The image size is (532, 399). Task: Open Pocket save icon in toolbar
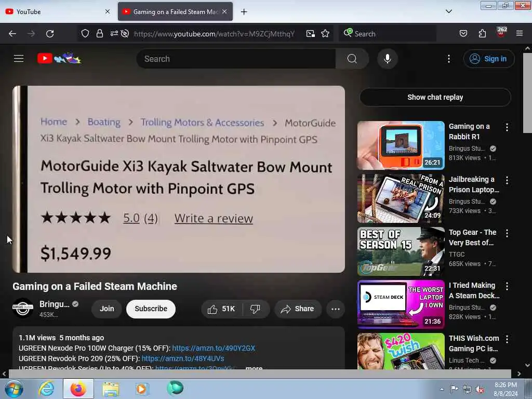463,34
